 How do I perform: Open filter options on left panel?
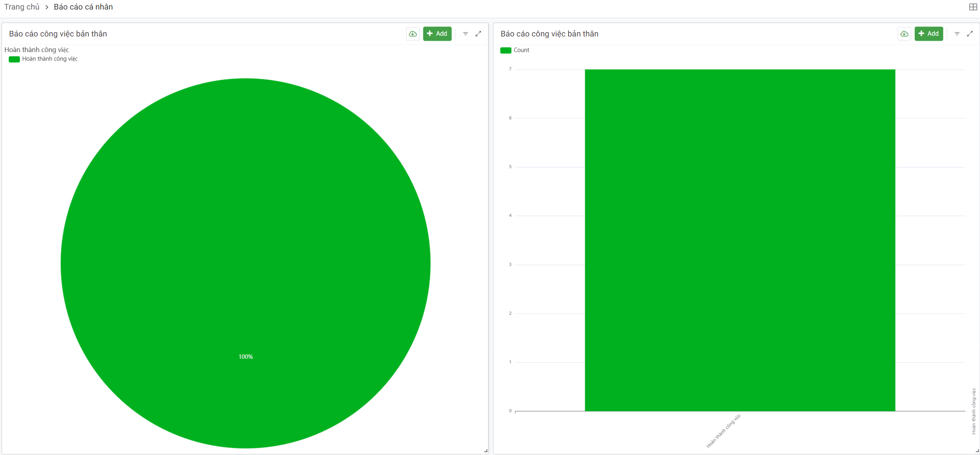click(x=465, y=34)
